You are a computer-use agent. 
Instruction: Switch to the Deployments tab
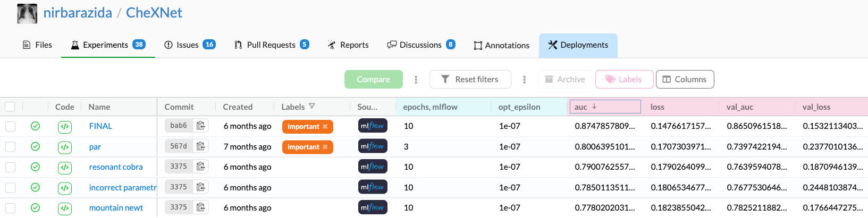click(x=578, y=45)
